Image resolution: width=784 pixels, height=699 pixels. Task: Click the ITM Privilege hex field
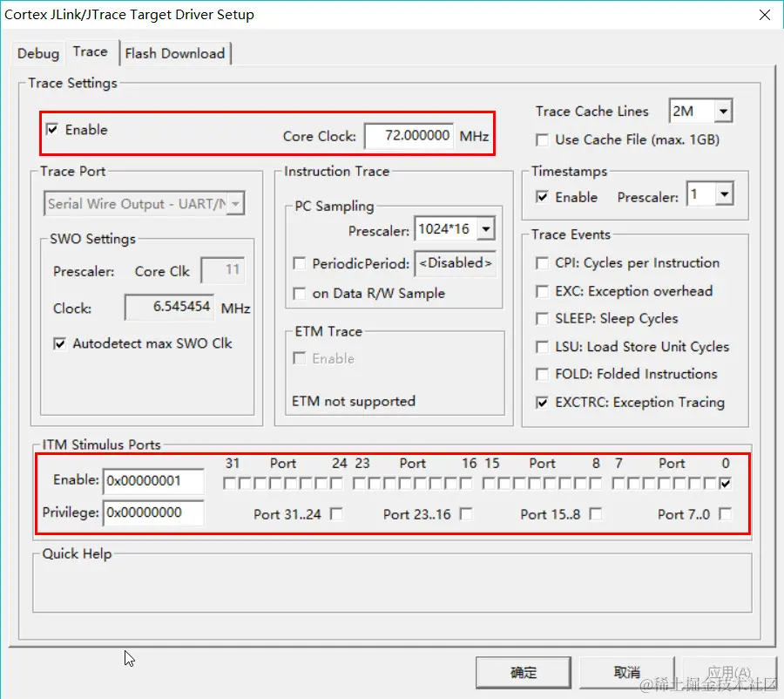click(x=153, y=512)
